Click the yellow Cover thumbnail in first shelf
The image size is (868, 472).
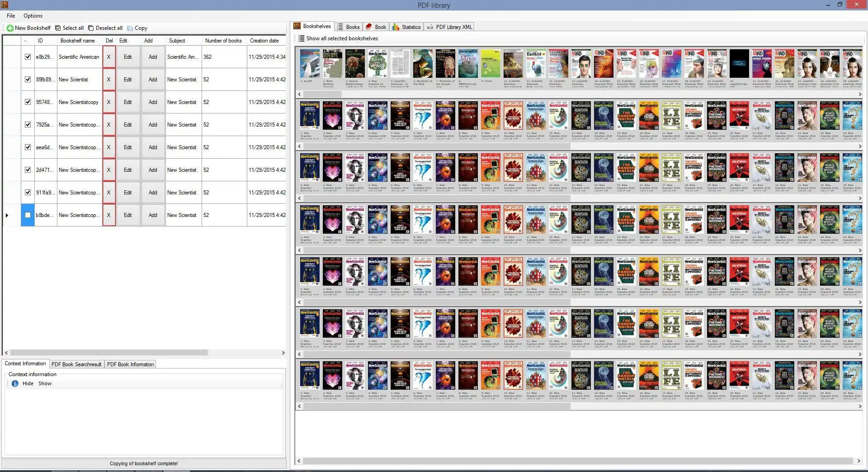tap(491, 64)
